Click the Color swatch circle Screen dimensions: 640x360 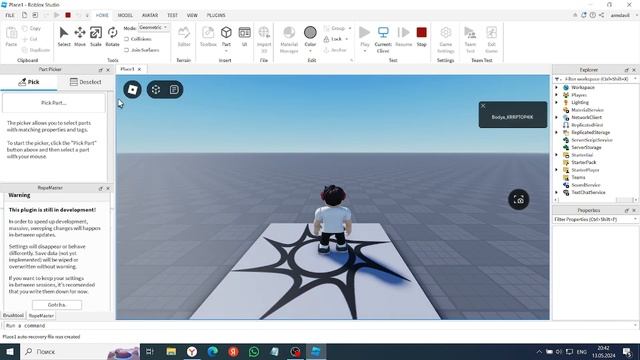pos(310,32)
